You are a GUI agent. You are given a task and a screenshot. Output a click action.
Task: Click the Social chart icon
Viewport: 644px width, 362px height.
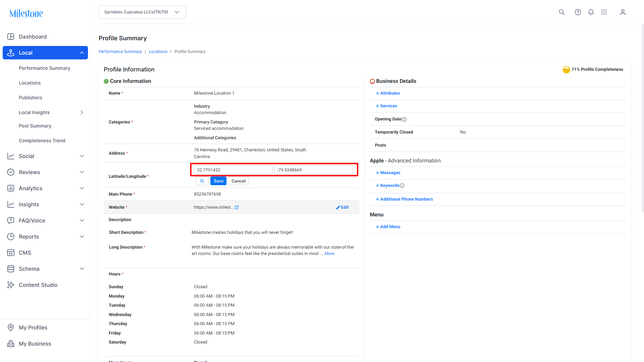coord(11,156)
